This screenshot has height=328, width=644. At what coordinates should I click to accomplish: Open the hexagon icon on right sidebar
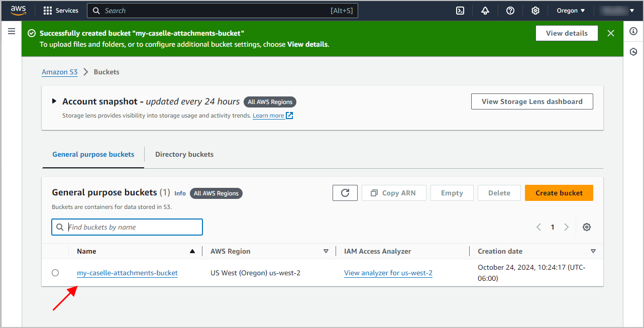point(633,51)
